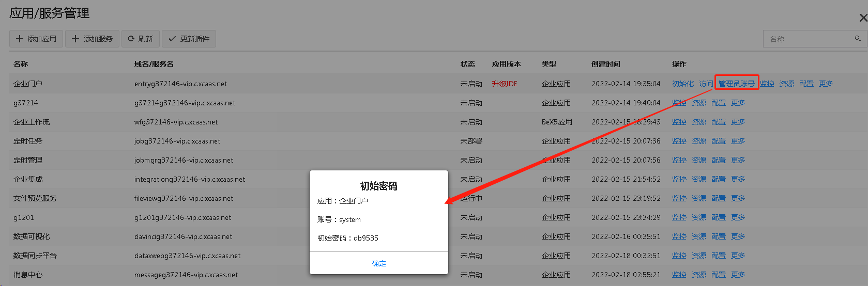This screenshot has width=868, height=286.
Task: Click domain entryg372146-vip.cxcaas.net
Action: coord(181,84)
